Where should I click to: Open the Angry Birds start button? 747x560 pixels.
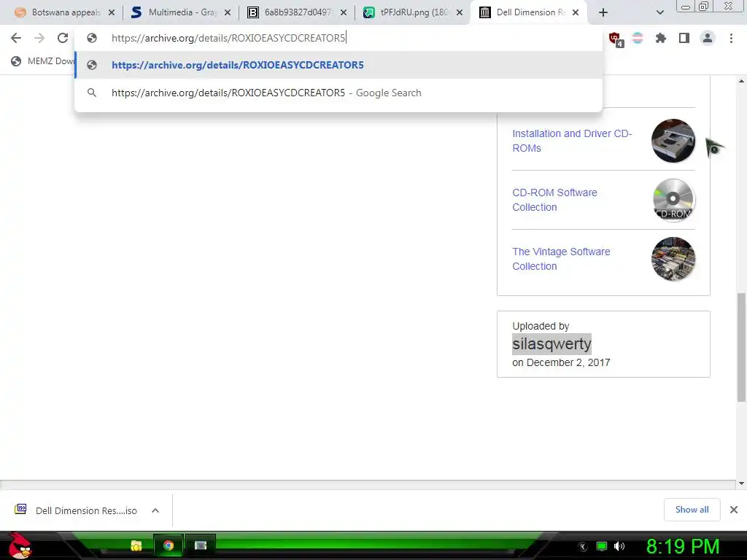[x=20, y=545]
